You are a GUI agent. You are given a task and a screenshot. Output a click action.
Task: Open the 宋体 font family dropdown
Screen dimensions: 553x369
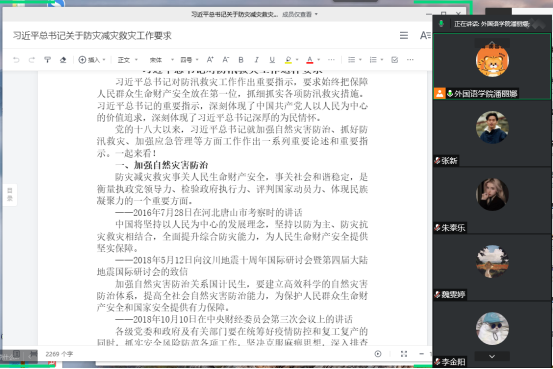pos(162,60)
